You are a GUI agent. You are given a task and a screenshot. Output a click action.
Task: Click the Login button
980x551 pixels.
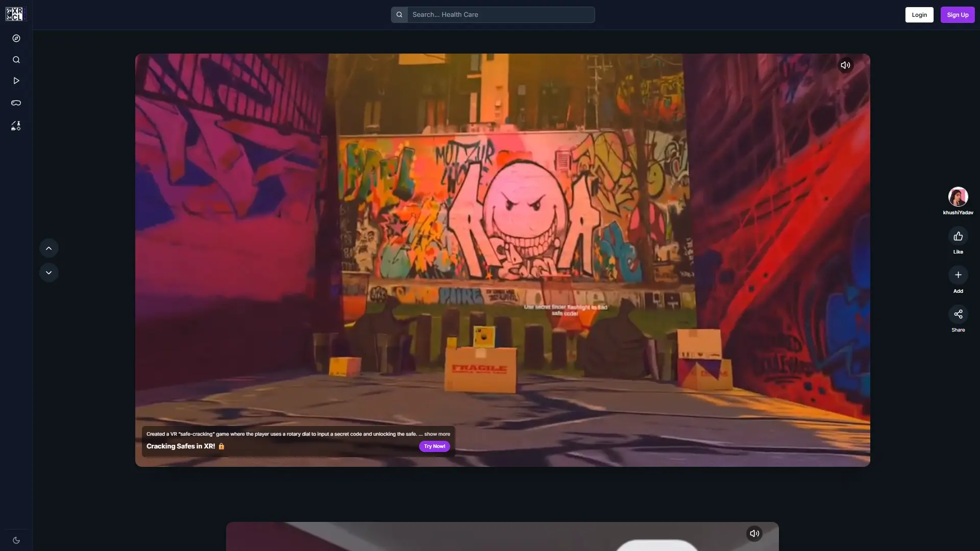pos(919,15)
